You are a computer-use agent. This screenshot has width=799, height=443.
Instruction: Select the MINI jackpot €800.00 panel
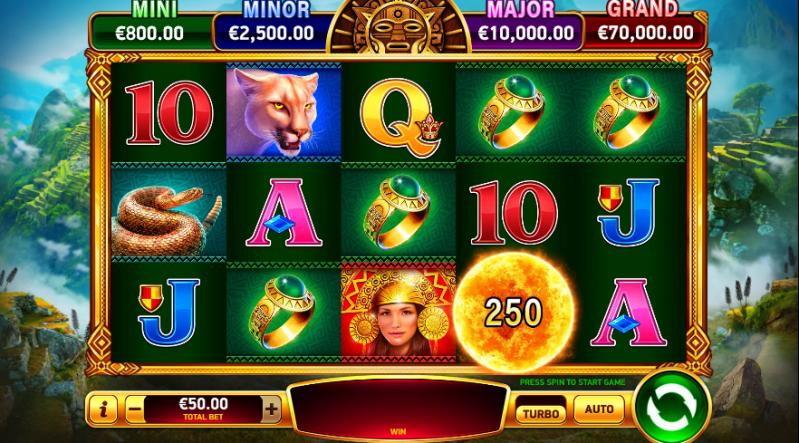[150, 32]
